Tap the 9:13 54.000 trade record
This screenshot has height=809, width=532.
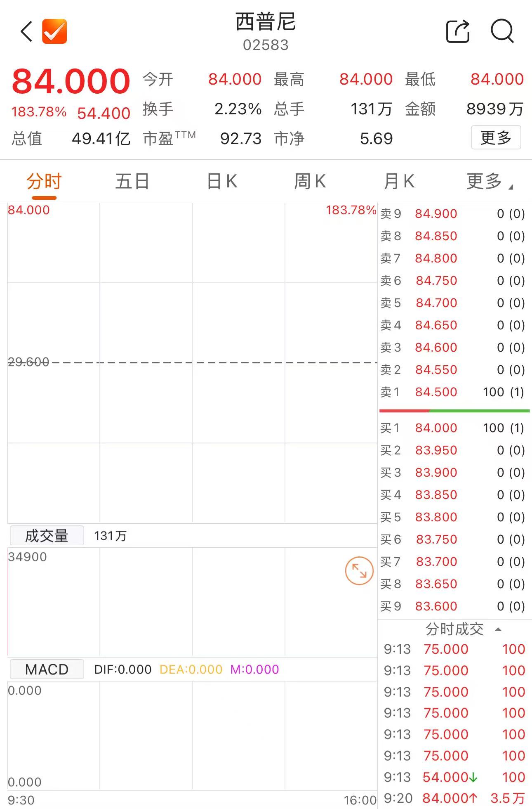[x=454, y=777]
